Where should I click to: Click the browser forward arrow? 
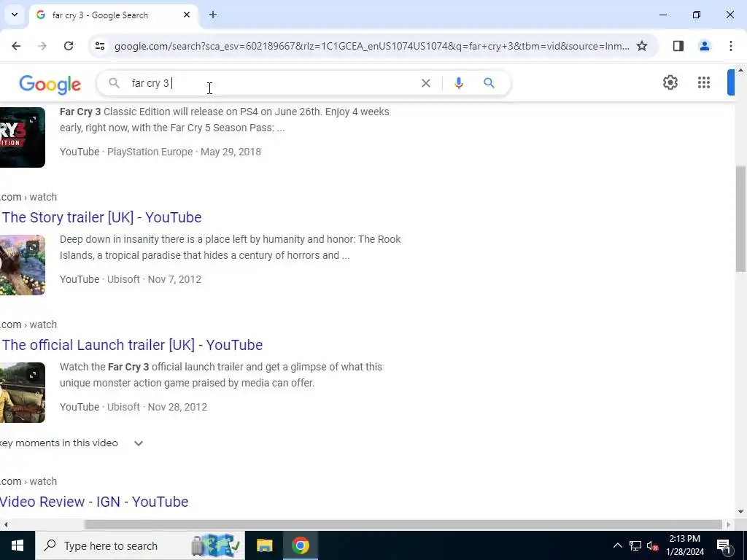pos(42,46)
